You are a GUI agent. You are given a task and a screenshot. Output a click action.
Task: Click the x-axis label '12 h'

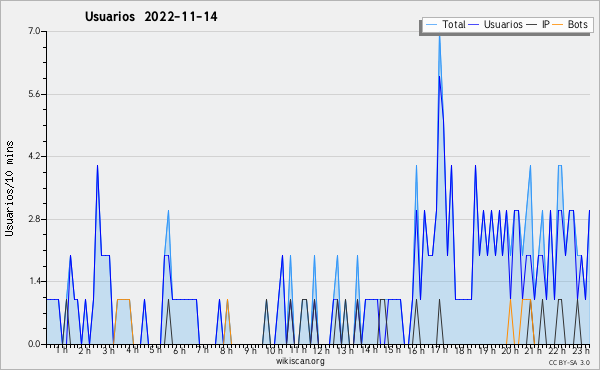tap(321, 350)
